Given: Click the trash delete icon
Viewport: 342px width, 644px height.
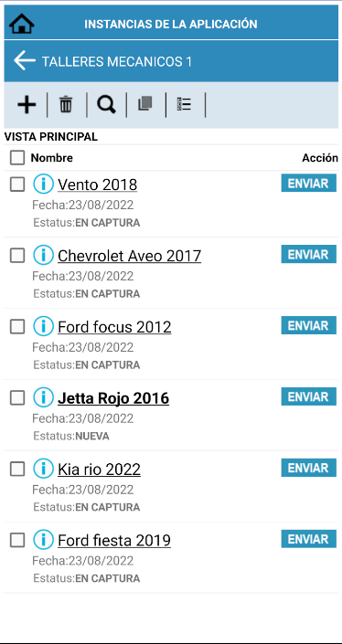Looking at the screenshot, I should point(66,105).
